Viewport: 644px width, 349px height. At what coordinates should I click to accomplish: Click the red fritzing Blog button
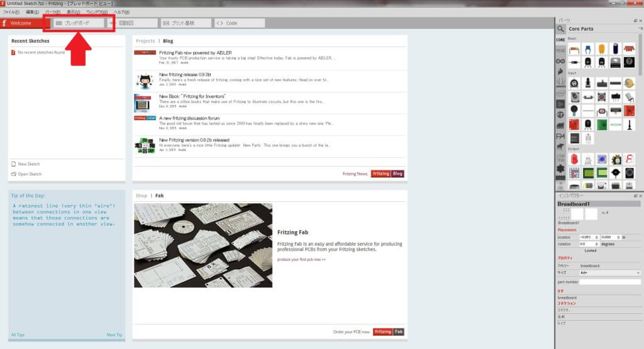(x=387, y=174)
